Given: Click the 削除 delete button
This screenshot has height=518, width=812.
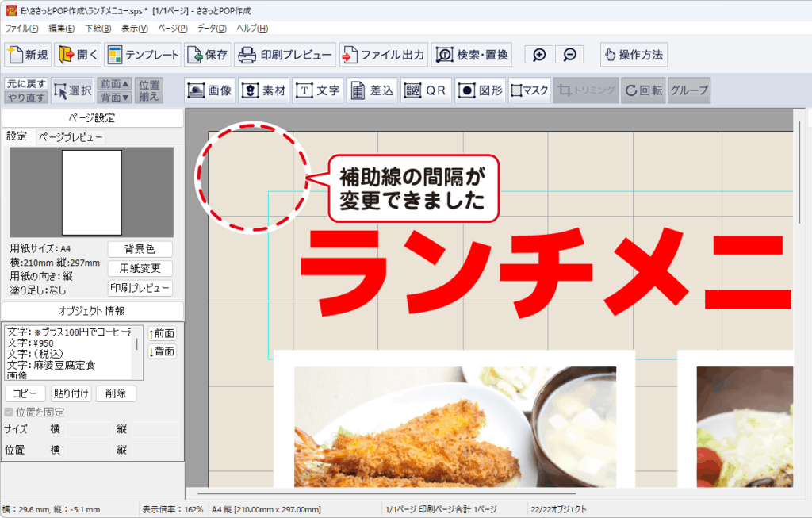Looking at the screenshot, I should pyautogui.click(x=116, y=393).
